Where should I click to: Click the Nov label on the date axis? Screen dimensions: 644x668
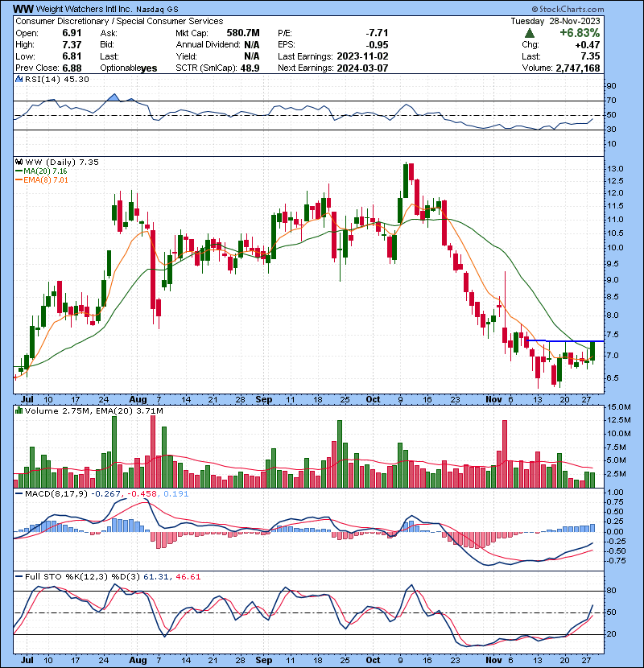coord(492,398)
